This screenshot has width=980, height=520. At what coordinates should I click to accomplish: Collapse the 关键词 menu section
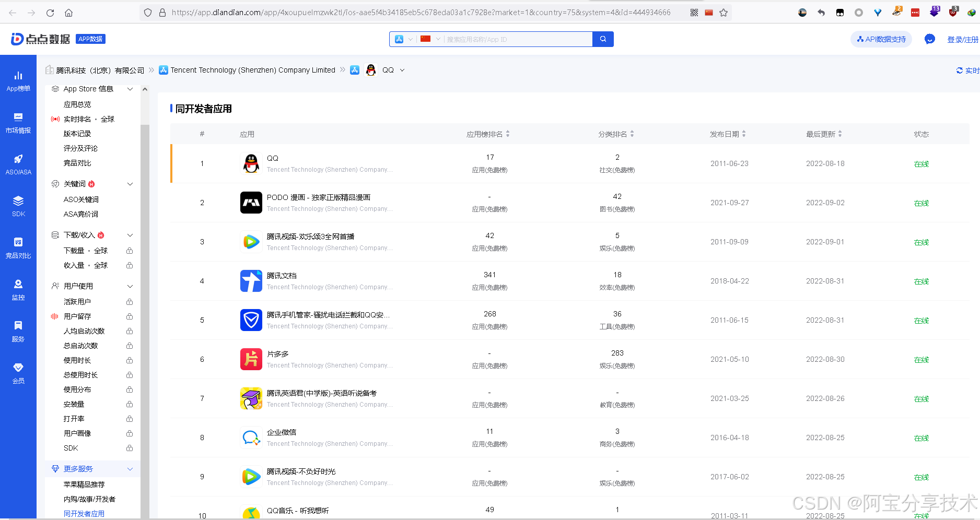click(x=130, y=184)
